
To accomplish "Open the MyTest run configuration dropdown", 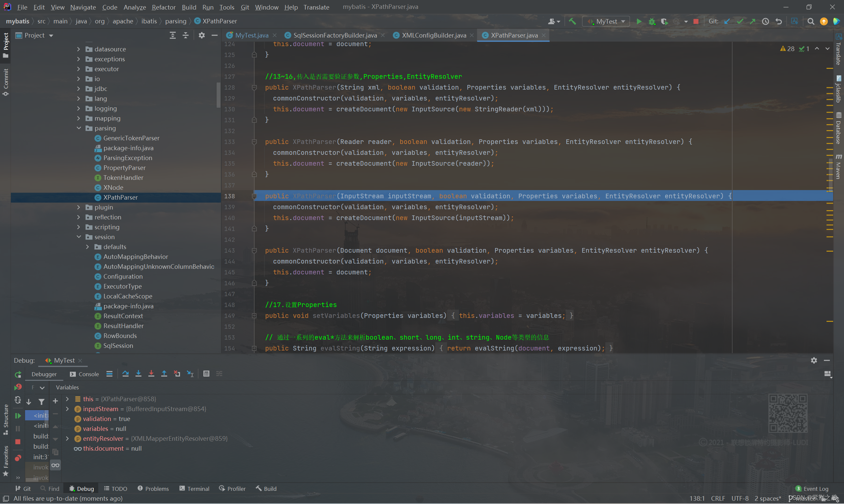I will click(x=607, y=21).
